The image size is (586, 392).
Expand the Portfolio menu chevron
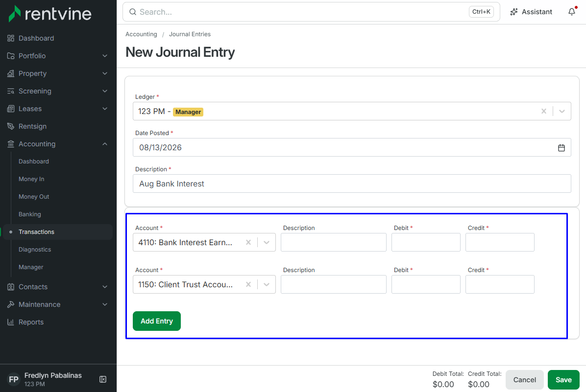[x=105, y=56]
